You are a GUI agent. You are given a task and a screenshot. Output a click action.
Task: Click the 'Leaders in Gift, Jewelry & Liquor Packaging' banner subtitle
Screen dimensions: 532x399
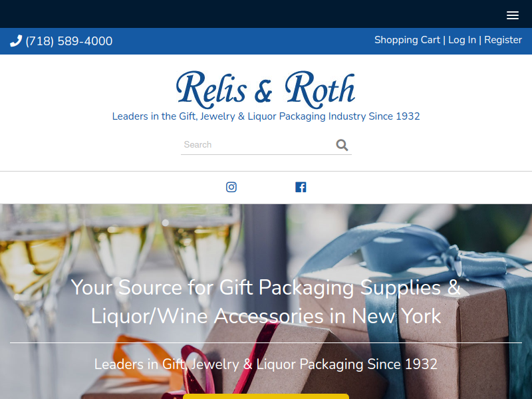tap(266, 364)
